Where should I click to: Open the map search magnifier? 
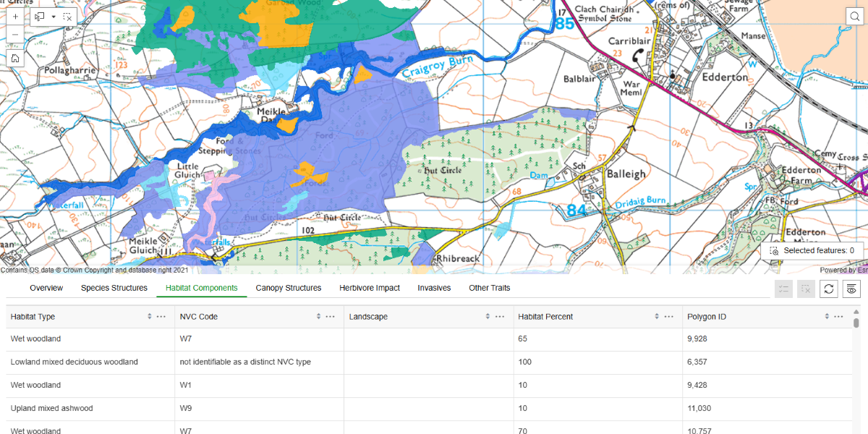854,17
